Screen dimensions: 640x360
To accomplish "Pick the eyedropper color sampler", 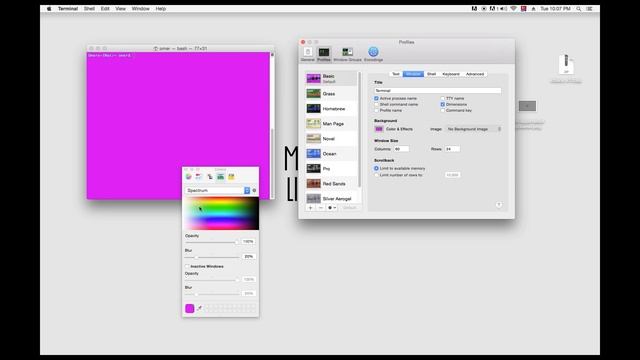I will click(x=200, y=308).
